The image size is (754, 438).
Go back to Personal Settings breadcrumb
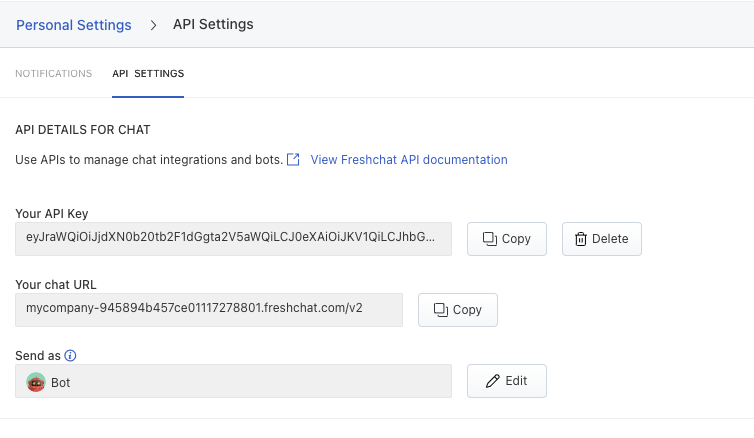[73, 25]
